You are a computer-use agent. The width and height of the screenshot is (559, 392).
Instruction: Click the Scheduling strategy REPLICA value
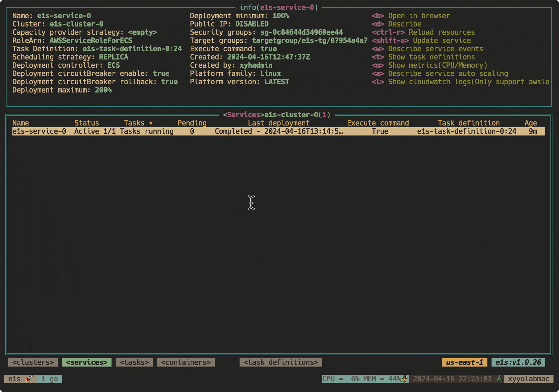pyautogui.click(x=114, y=57)
